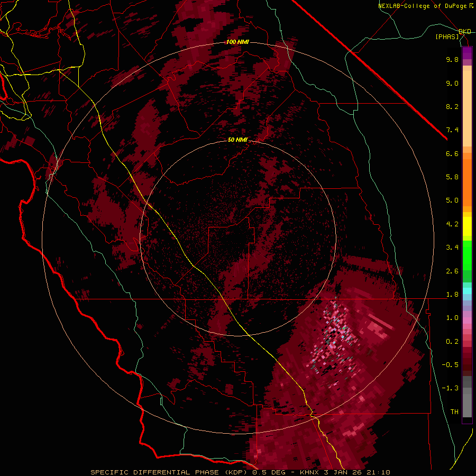Click the purple top segment of the color bar
The width and height of the screenshot is (476, 476).
(x=467, y=53)
